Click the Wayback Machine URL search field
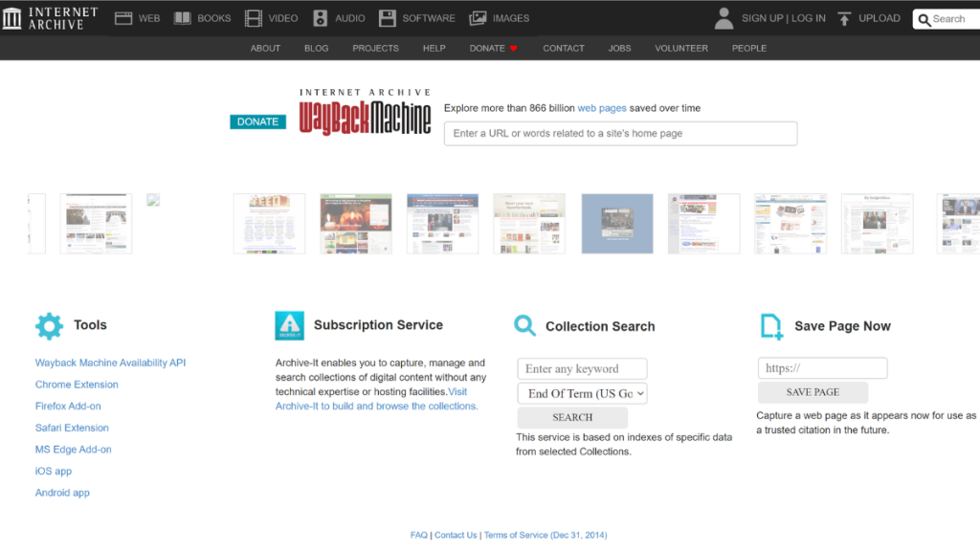980x551 pixels. (x=620, y=133)
